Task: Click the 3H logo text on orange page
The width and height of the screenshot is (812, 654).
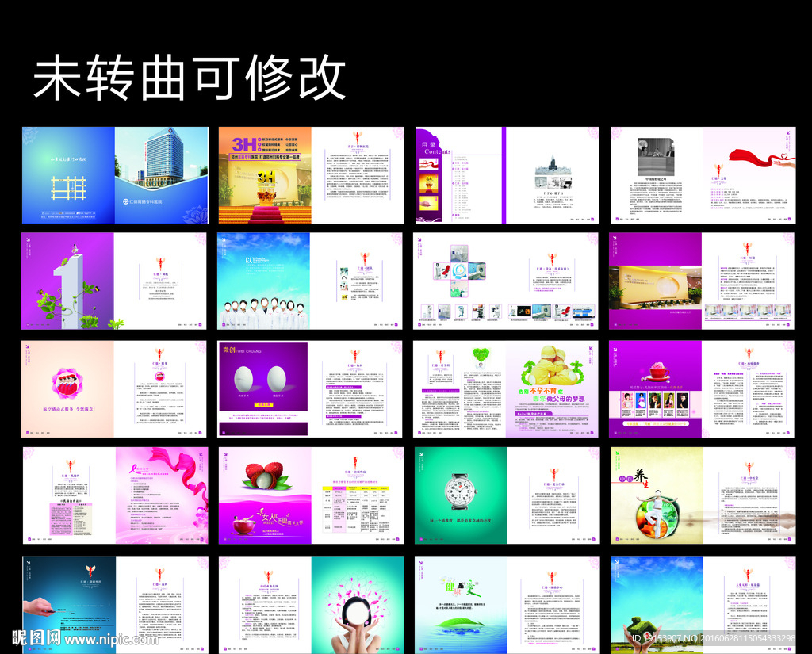Action: [244, 144]
